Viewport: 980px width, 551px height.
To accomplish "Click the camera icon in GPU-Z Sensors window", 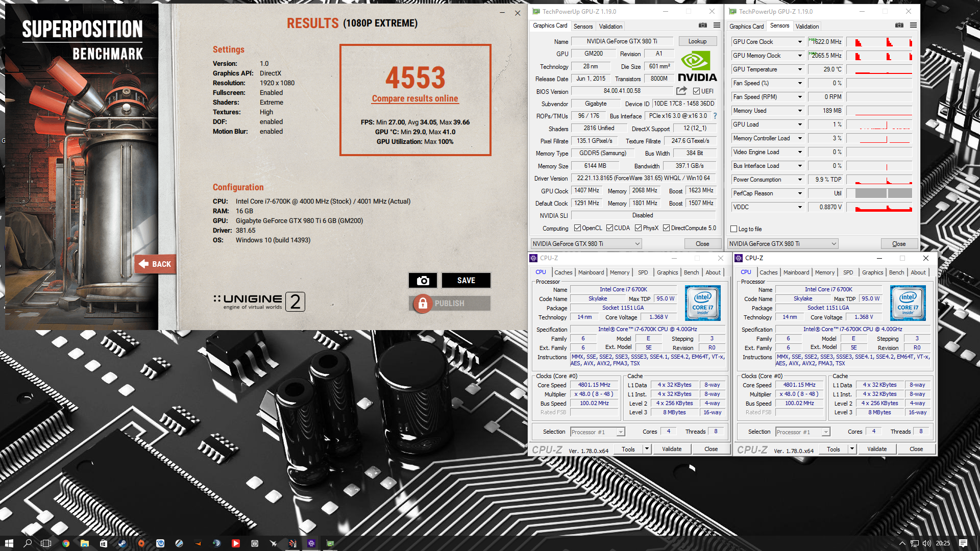I will click(899, 25).
